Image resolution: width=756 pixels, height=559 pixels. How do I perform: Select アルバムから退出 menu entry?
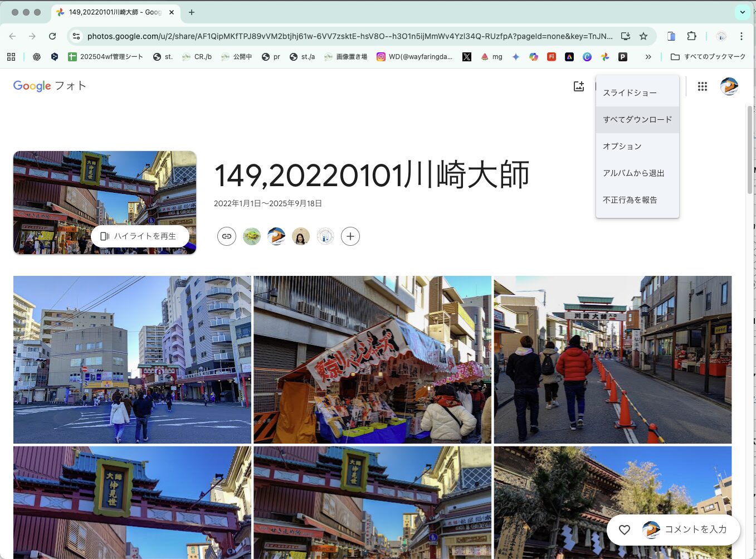[633, 173]
